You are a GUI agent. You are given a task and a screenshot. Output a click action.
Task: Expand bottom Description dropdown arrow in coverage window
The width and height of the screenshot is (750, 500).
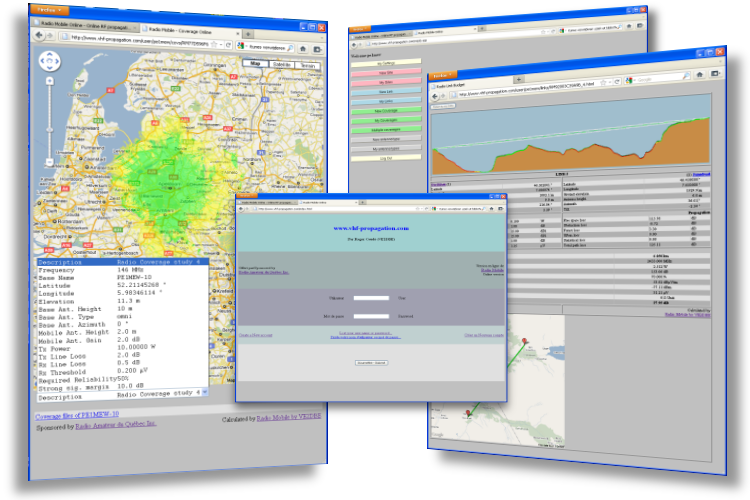tap(205, 392)
